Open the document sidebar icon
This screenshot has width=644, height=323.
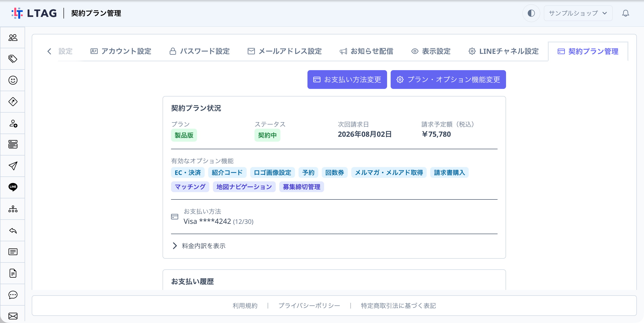(x=13, y=273)
